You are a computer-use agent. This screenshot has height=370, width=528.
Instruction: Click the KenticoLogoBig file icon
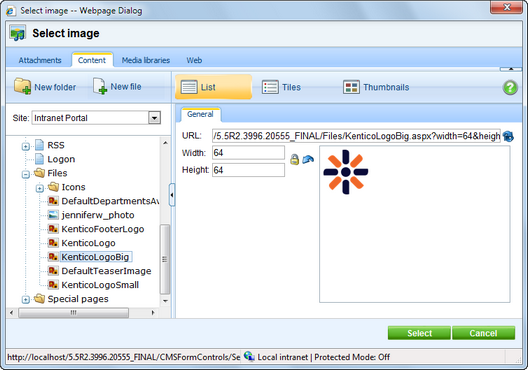[x=53, y=257]
